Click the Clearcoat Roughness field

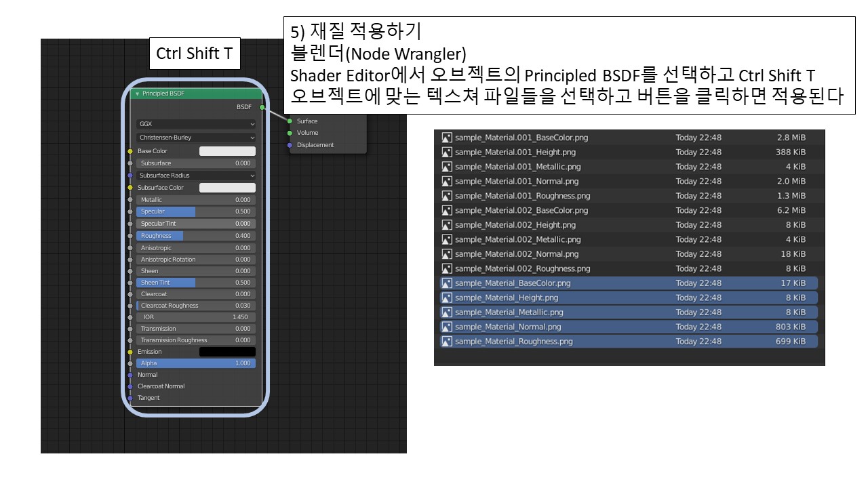196,306
